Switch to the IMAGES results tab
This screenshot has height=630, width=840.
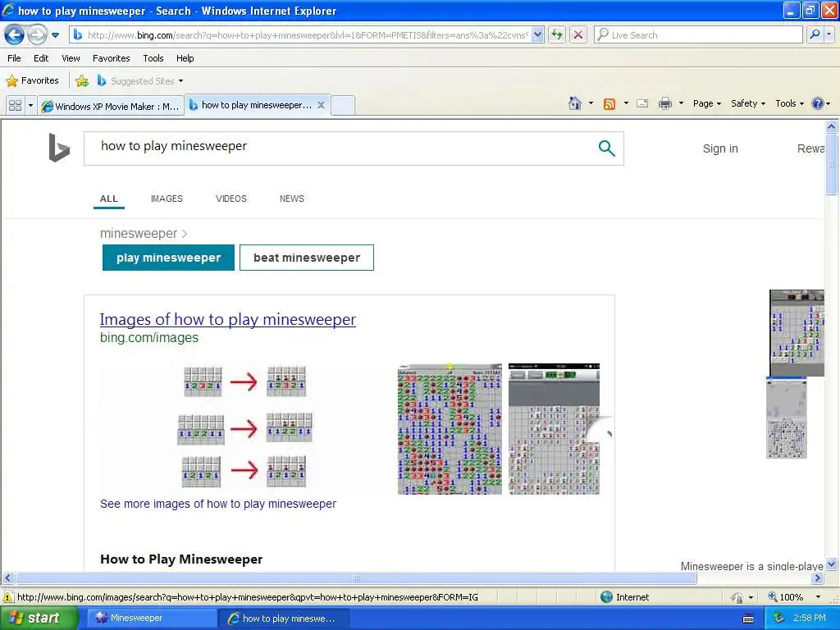(167, 199)
